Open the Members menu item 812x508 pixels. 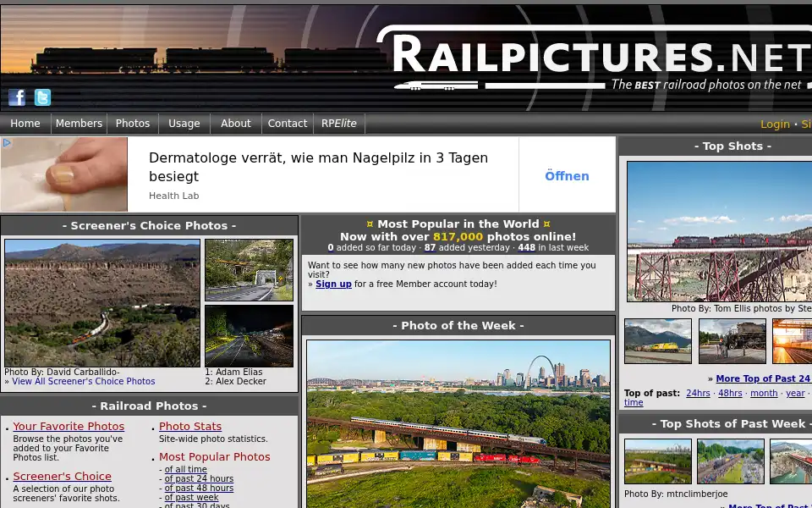pos(79,124)
